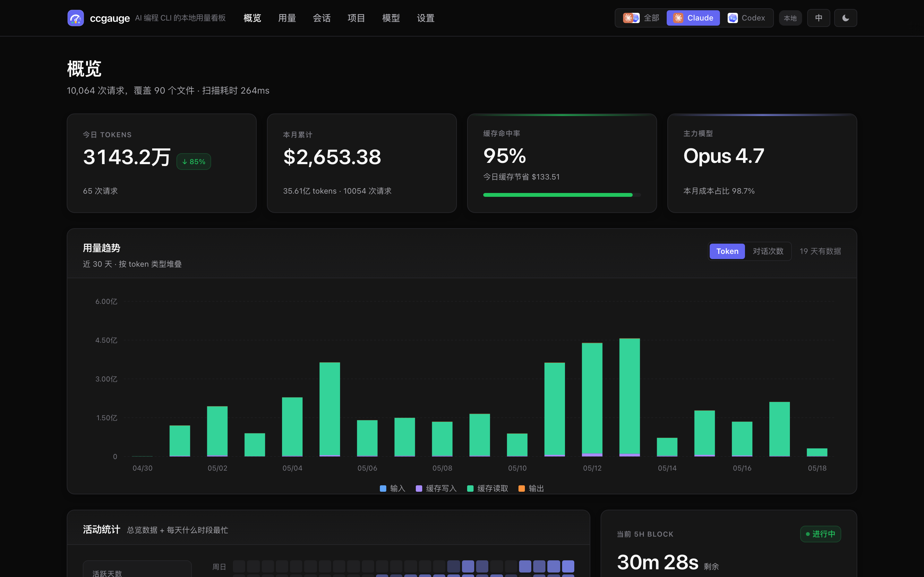The image size is (924, 577).
Task: Click the combined 全部 sources icon
Action: click(631, 18)
